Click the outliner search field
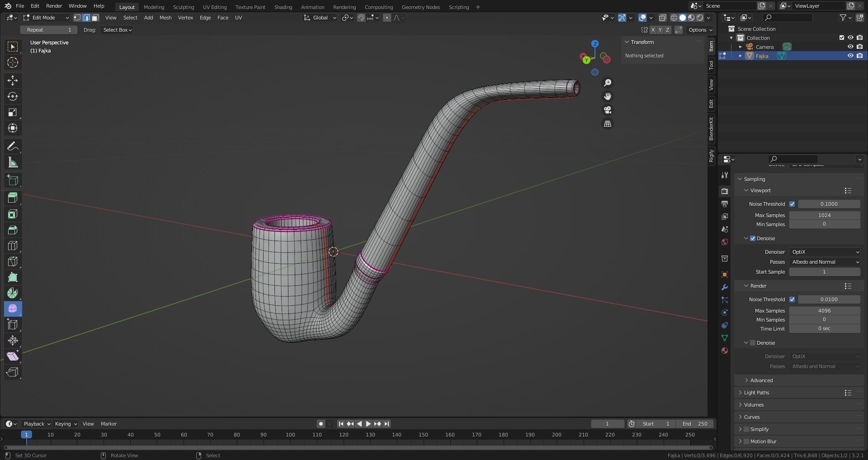Image resolution: width=868 pixels, height=460 pixels. click(x=788, y=18)
